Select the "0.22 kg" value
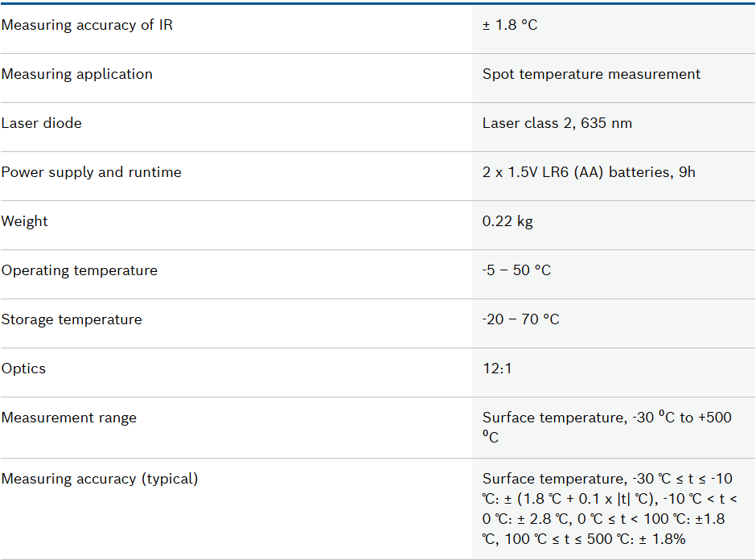 [x=507, y=221]
